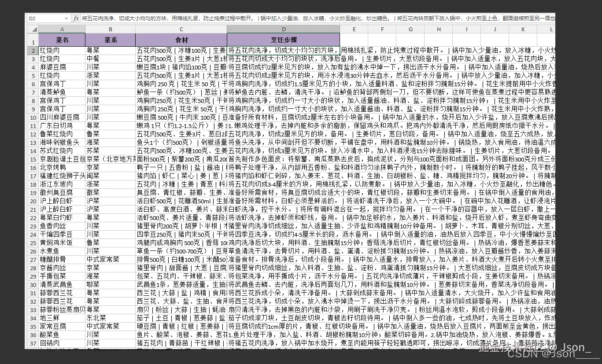This screenshot has height=364, width=602.
Task: Select row 1 header number
Action: (34, 40)
